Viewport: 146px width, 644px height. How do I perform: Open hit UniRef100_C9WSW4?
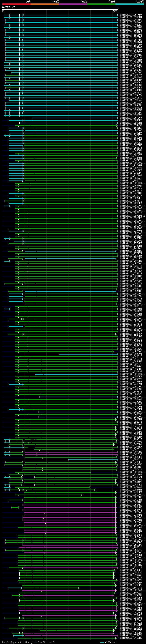coord(131,17)
